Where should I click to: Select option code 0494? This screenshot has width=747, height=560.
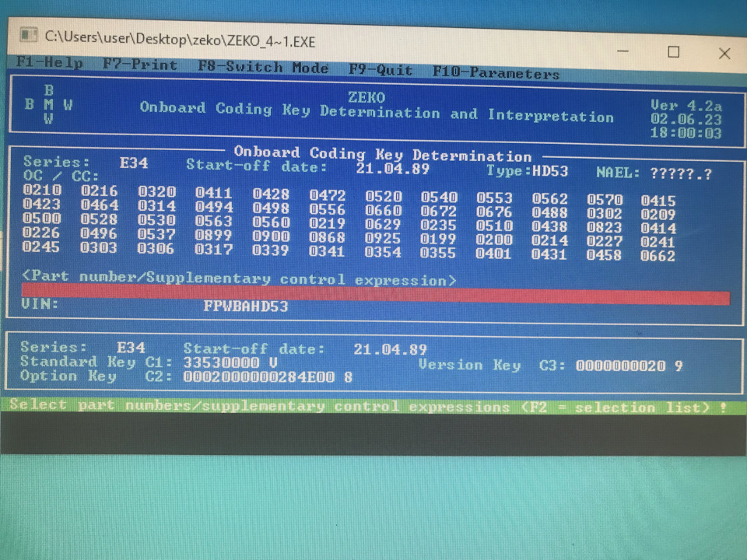pos(214,207)
